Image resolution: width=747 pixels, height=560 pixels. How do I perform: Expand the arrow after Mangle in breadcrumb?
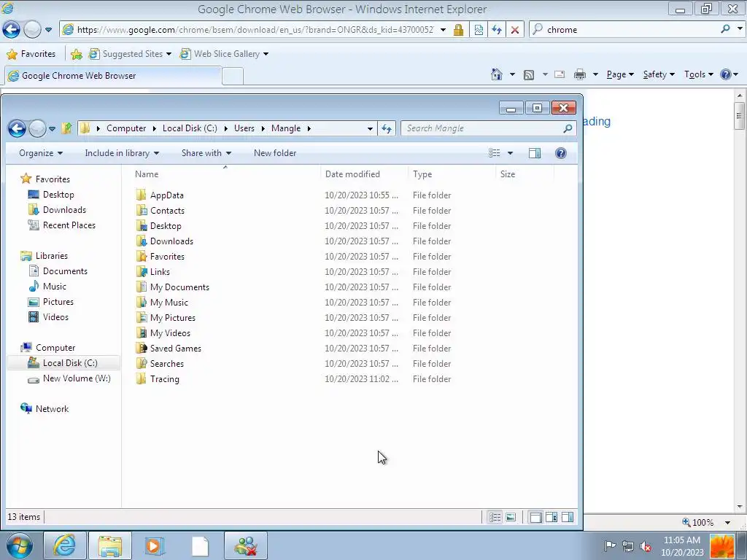pyautogui.click(x=309, y=128)
